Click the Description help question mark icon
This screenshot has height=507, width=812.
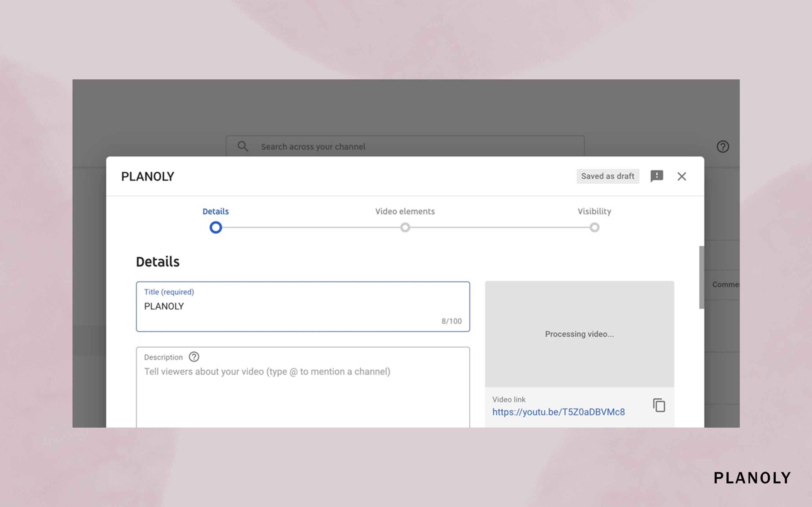pos(194,357)
